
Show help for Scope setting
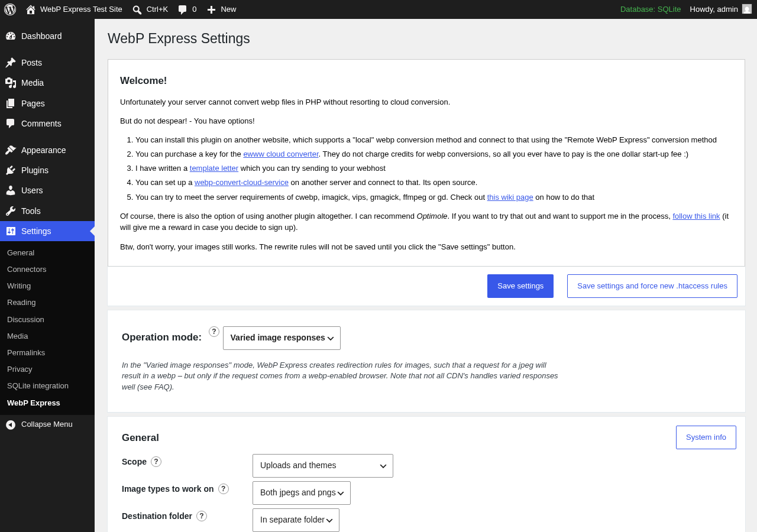156,462
